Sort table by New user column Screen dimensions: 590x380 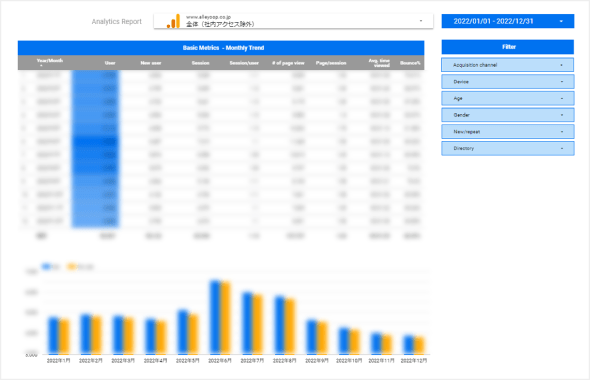pyautogui.click(x=151, y=63)
